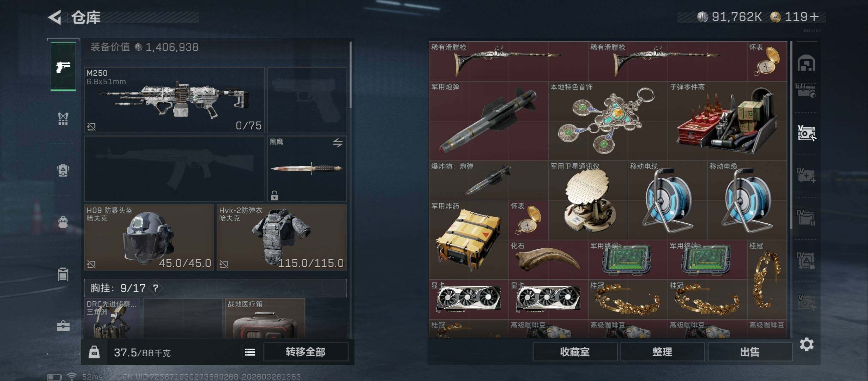The width and height of the screenshot is (868, 381).
Task: Click 转移全部 button
Action: tap(306, 352)
